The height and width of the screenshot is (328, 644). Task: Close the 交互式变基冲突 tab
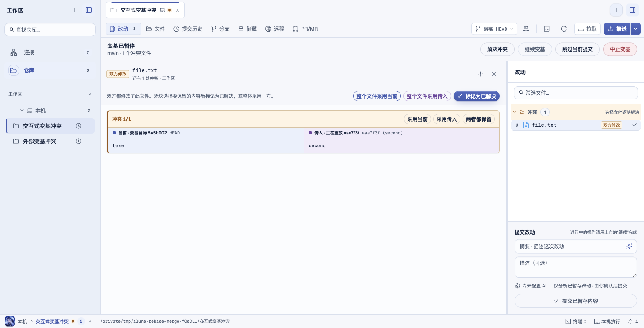tap(178, 10)
